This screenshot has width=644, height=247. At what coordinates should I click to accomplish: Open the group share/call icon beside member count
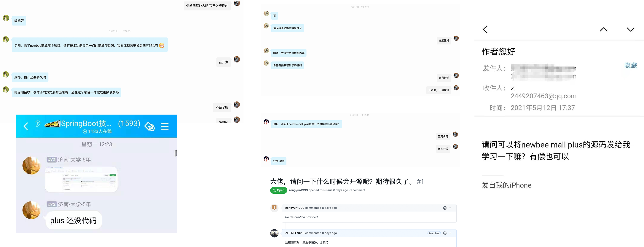point(149,126)
